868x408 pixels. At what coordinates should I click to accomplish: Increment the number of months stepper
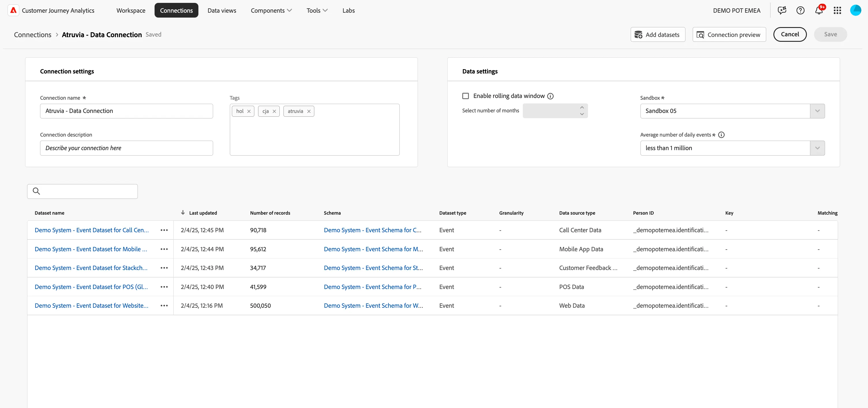(582, 107)
